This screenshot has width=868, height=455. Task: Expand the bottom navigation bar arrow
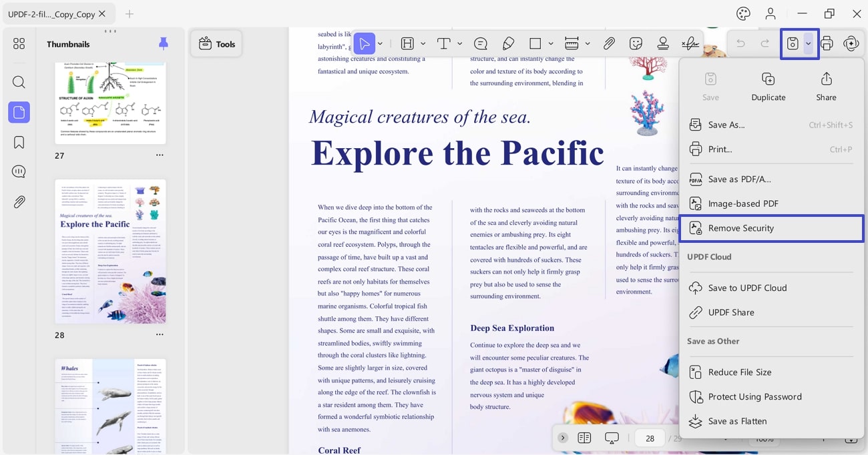[563, 438]
